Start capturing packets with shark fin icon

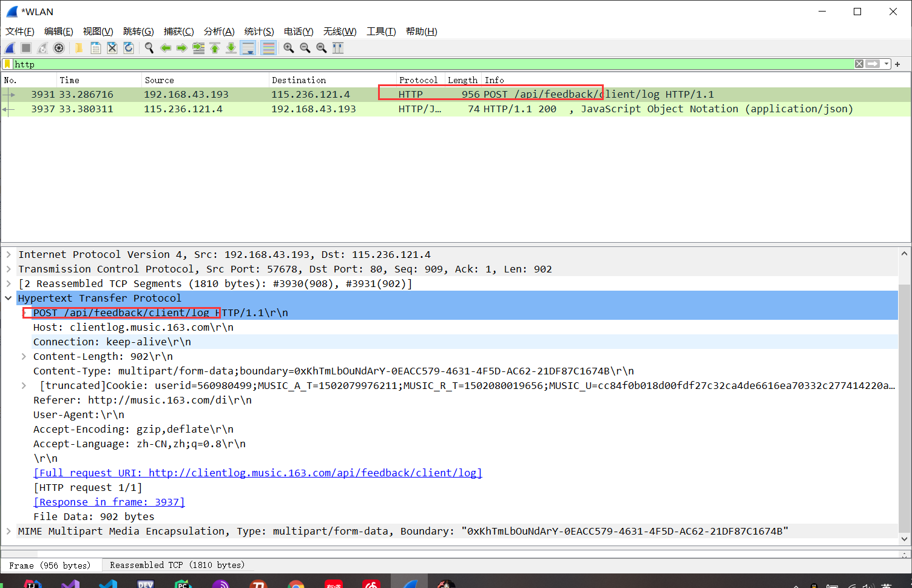pos(10,48)
